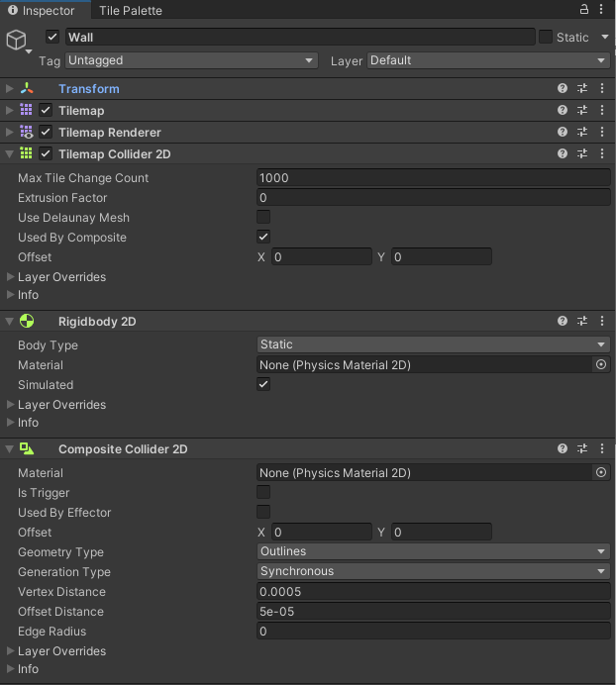Open Composite Collider 2D help reference
Screen dimensions: 616x685
tap(563, 448)
